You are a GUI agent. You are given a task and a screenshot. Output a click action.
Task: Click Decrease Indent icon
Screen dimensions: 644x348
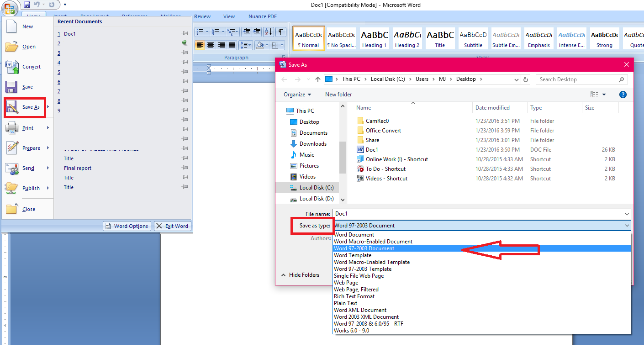tap(247, 32)
